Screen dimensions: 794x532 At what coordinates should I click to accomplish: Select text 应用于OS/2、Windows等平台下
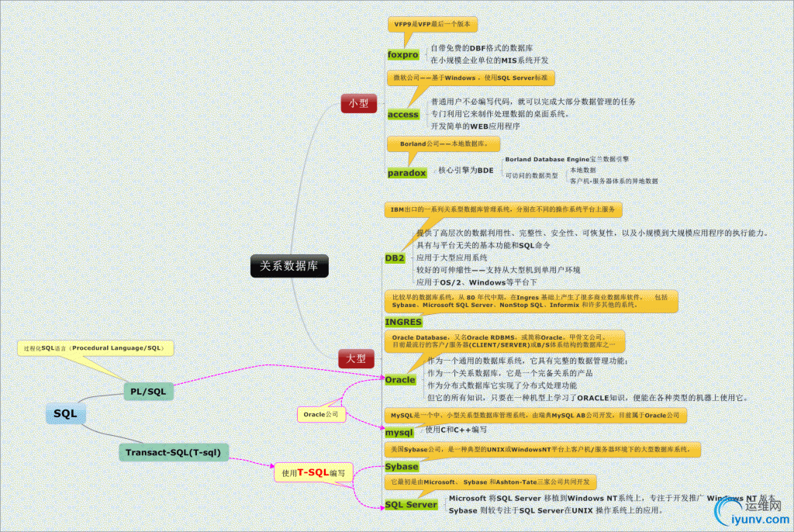(x=477, y=282)
